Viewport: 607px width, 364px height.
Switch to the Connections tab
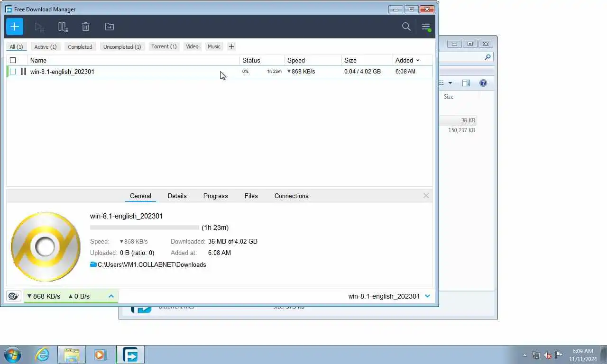[x=292, y=196]
